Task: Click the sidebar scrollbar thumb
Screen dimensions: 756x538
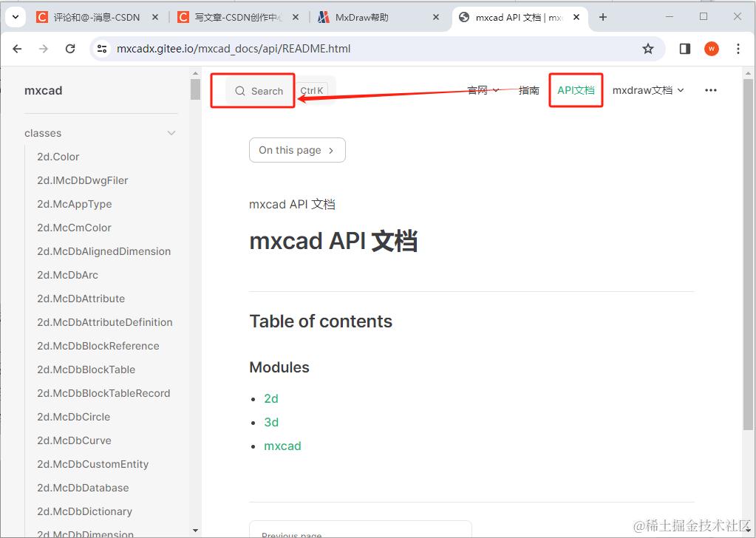Action: pyautogui.click(x=195, y=89)
